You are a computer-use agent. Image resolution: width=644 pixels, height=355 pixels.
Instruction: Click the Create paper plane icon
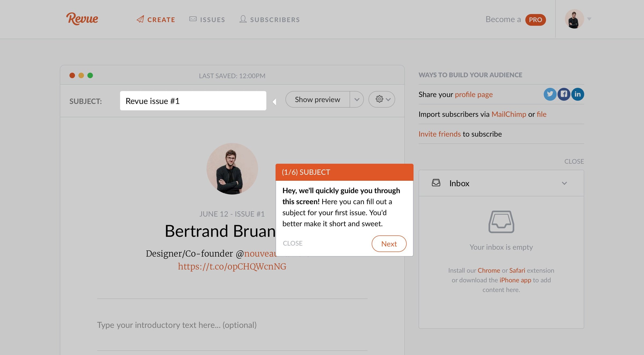click(140, 19)
